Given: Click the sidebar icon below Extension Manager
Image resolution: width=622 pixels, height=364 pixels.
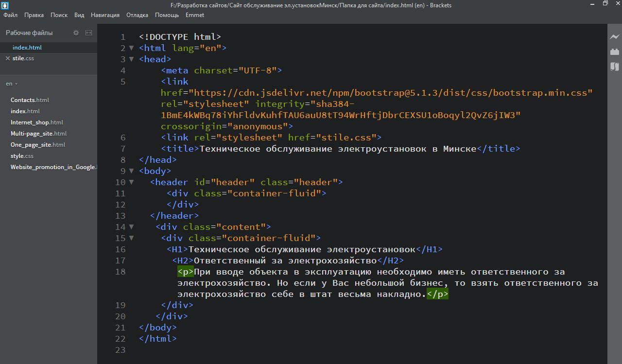Looking at the screenshot, I should click(615, 67).
